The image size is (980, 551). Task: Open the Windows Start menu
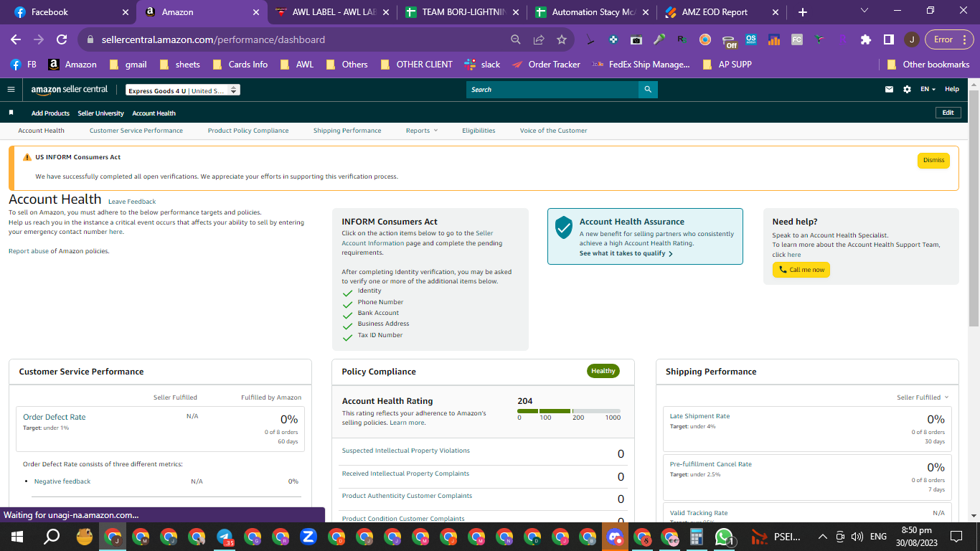point(17,537)
